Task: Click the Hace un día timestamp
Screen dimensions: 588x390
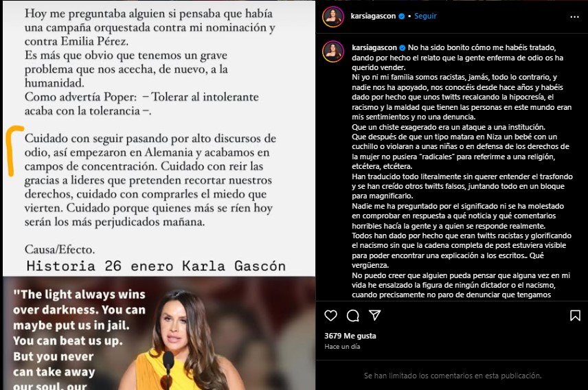Action: [x=342, y=347]
